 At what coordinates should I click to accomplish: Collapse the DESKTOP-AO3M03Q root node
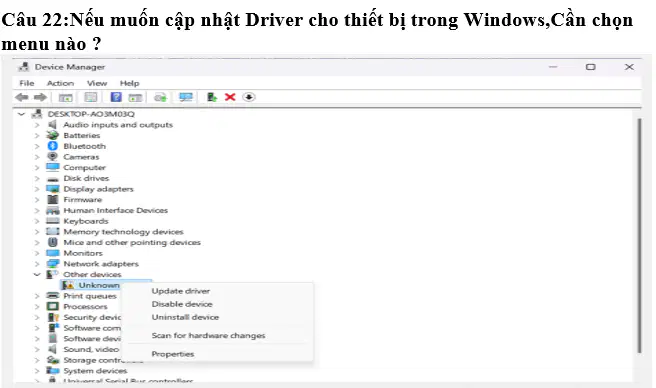click(x=21, y=114)
